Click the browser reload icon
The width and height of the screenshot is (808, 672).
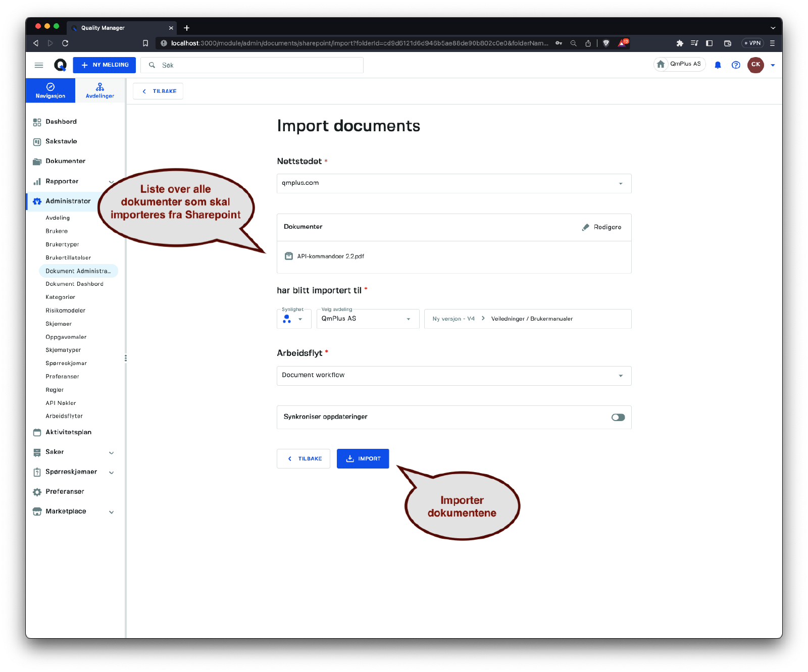(x=65, y=43)
